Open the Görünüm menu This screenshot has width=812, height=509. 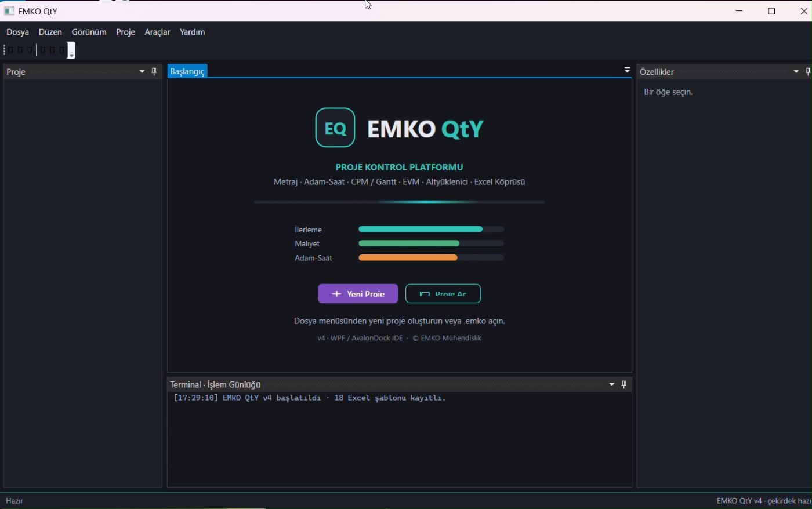tap(89, 32)
